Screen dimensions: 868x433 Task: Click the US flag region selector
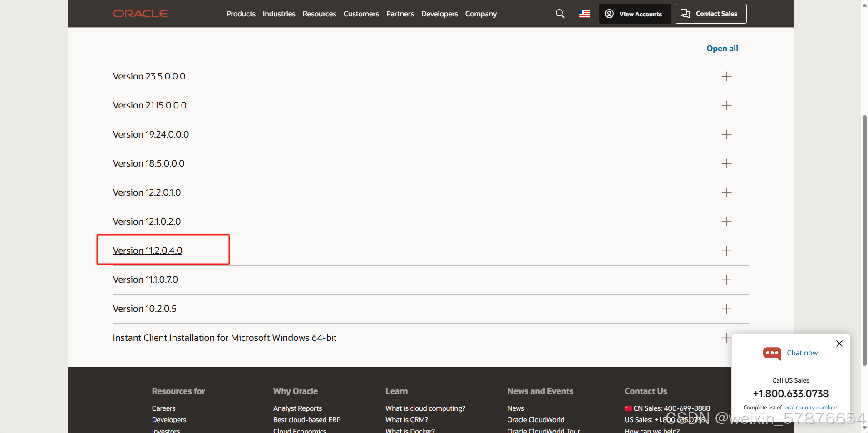[x=584, y=13]
